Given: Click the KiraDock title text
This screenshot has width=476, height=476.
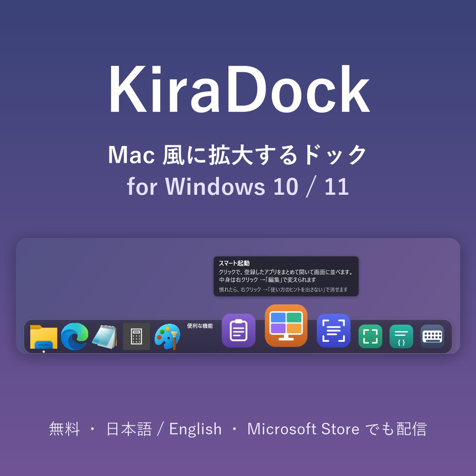Looking at the screenshot, I should pyautogui.click(x=239, y=89).
